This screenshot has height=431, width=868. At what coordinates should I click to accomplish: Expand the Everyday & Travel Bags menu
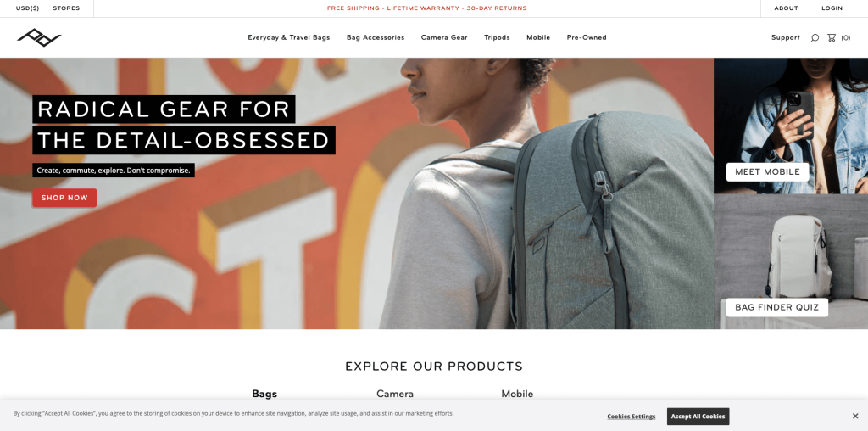[289, 37]
